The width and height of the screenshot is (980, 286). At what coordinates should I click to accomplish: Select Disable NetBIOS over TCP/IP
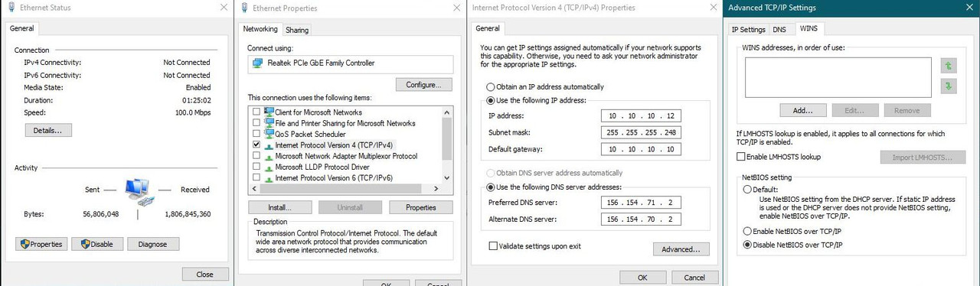click(x=748, y=245)
